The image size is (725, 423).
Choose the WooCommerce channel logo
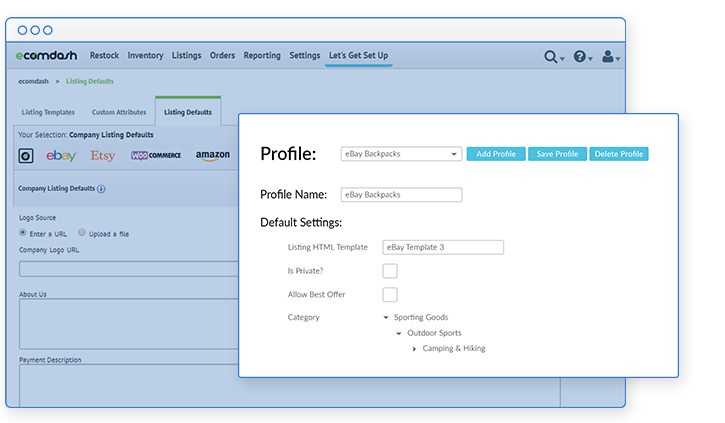[x=155, y=155]
